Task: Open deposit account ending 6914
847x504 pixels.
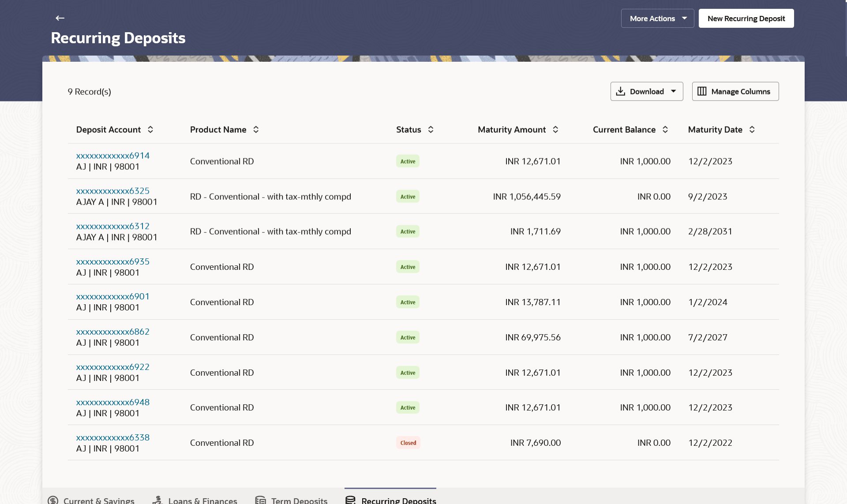Action: (112, 156)
